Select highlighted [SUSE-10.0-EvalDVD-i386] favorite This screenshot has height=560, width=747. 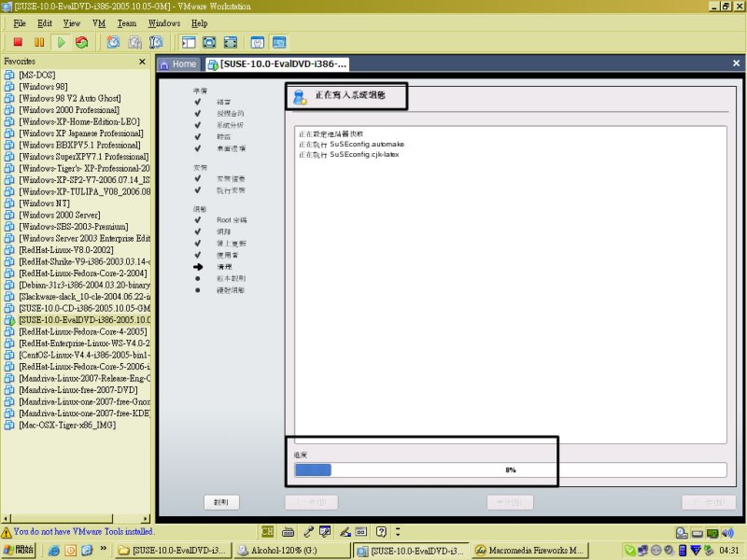84,320
